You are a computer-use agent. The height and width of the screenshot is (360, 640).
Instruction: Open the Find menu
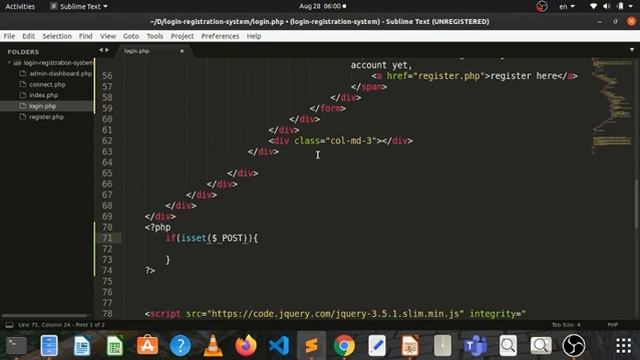85,36
